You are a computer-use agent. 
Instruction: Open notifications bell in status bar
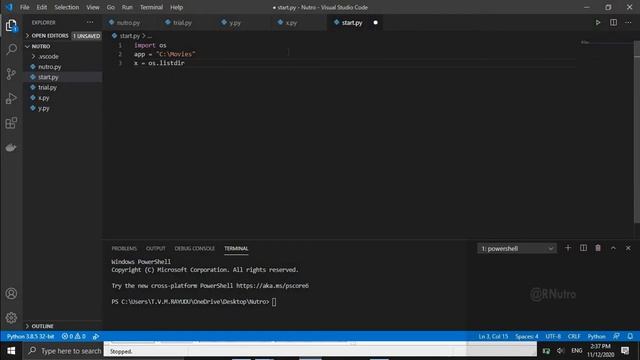pyautogui.click(x=630, y=336)
